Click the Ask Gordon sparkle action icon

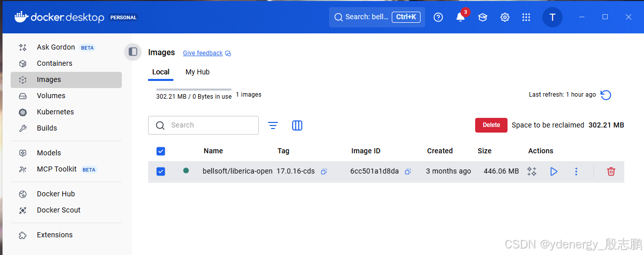531,172
